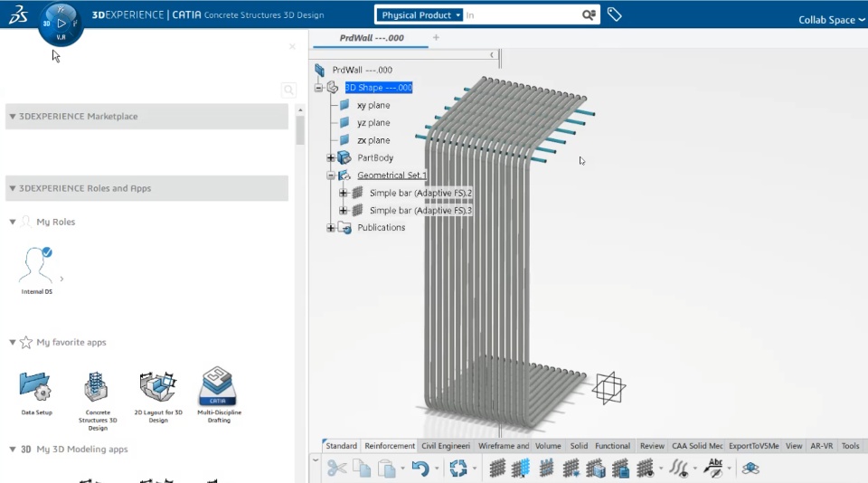Collapse the My Roles section
Viewport: 868px width, 483px height.
click(x=12, y=222)
